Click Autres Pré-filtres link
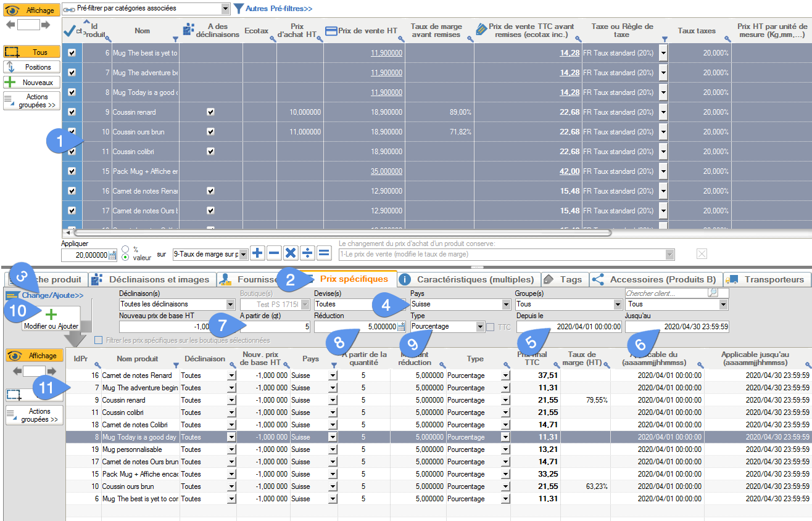Screen dimensions: 812x521 pyautogui.click(x=278, y=9)
